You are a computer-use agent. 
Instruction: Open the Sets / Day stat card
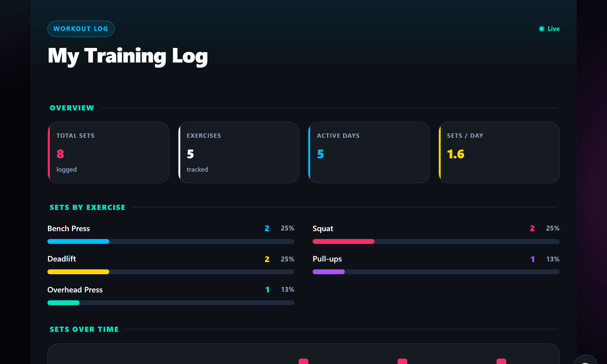pos(499,153)
